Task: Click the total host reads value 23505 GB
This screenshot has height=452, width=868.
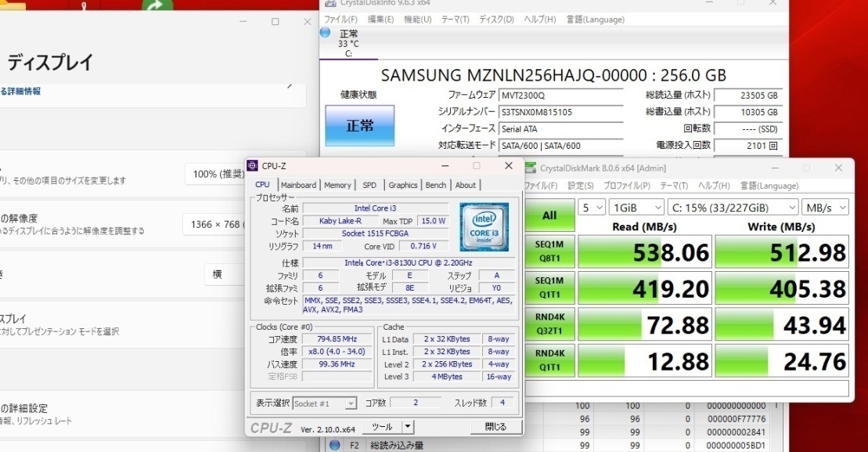Action: (x=748, y=96)
